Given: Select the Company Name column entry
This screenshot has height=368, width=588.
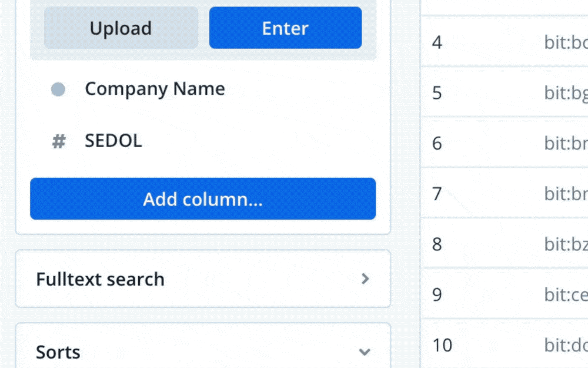Looking at the screenshot, I should click(155, 89).
